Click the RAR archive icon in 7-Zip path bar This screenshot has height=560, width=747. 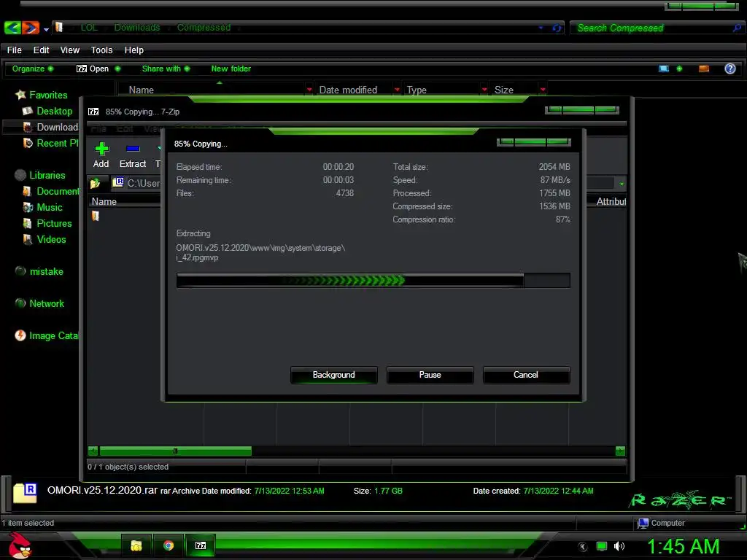tap(117, 182)
